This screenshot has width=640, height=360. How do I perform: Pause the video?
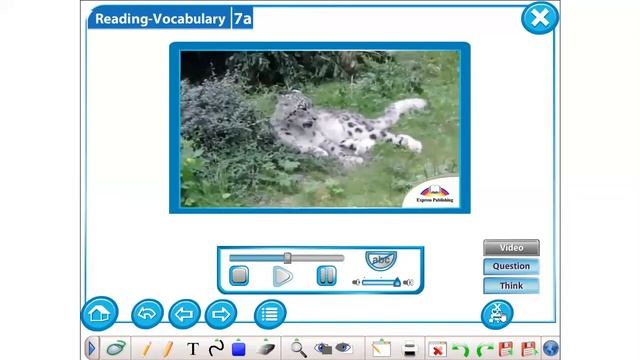(x=327, y=276)
